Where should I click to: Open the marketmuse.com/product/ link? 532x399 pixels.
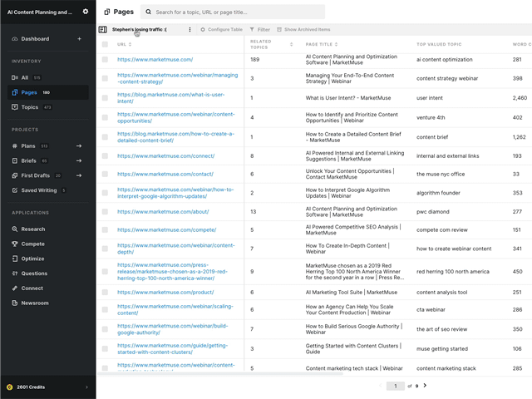coord(165,292)
